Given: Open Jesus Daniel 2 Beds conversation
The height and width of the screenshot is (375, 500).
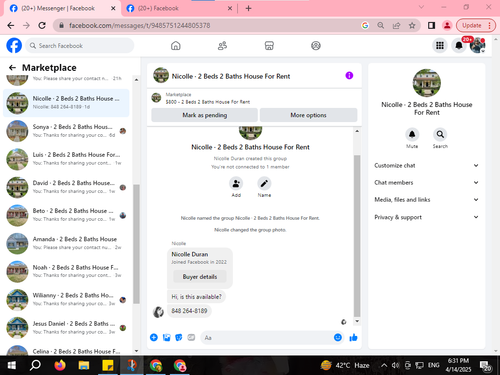Looking at the screenshot, I should pos(66,327).
